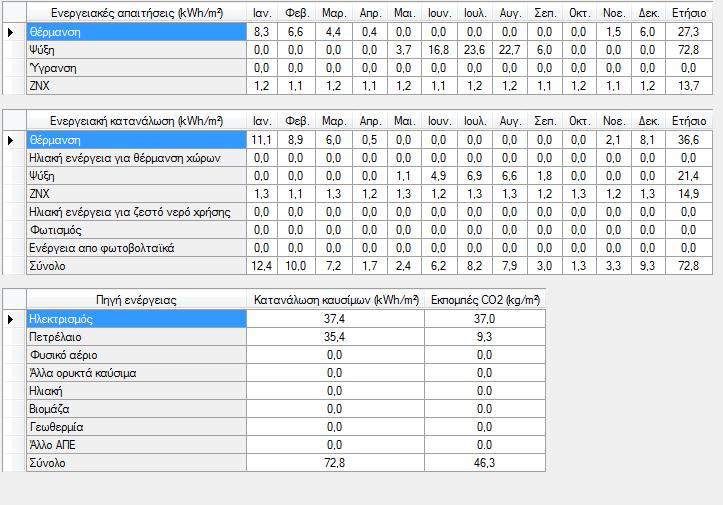The width and height of the screenshot is (723, 505).
Task: Select the Φωτισμός row label
Action: click(136, 230)
